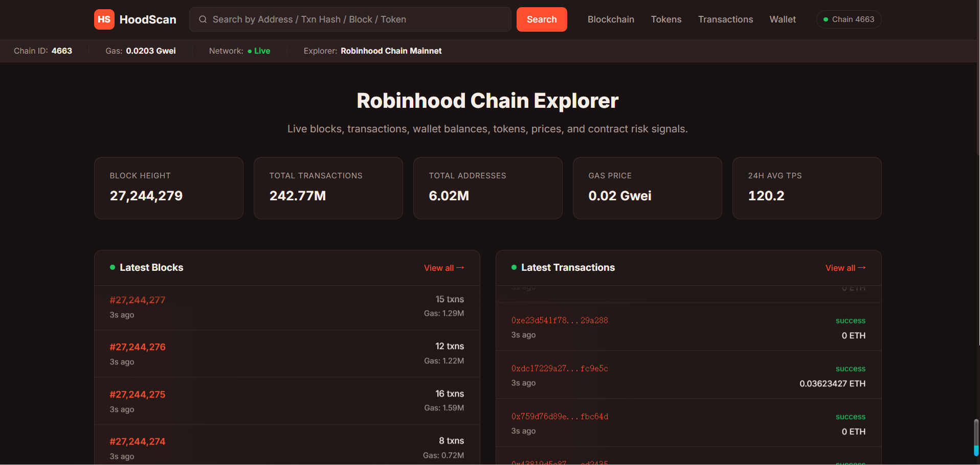Click the 15 txns count text
Image resolution: width=980 pixels, height=465 pixels.
pos(450,299)
